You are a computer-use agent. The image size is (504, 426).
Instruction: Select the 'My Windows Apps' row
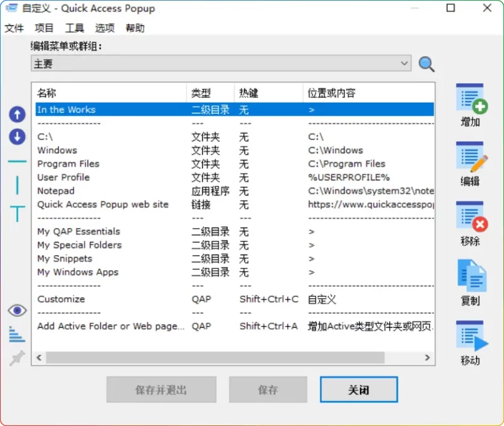tap(234, 272)
